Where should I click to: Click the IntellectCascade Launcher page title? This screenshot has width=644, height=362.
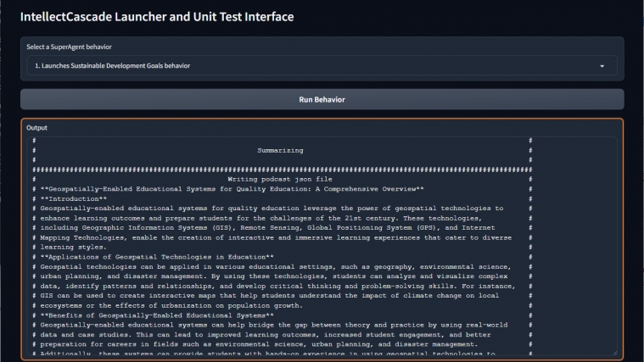coord(157,17)
